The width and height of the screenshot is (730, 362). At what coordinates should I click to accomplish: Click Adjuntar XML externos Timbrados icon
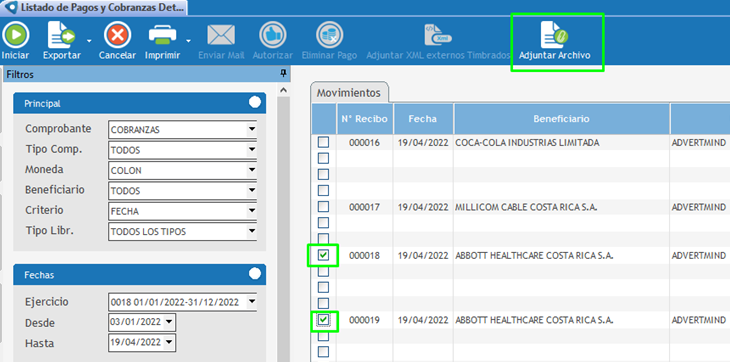pos(438,35)
